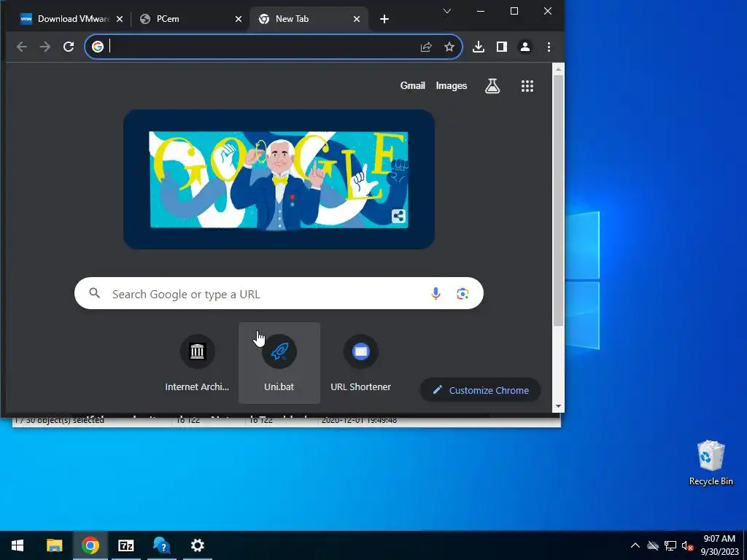Click the scrollbar up arrow
This screenshot has width=747, height=560.
coord(558,69)
